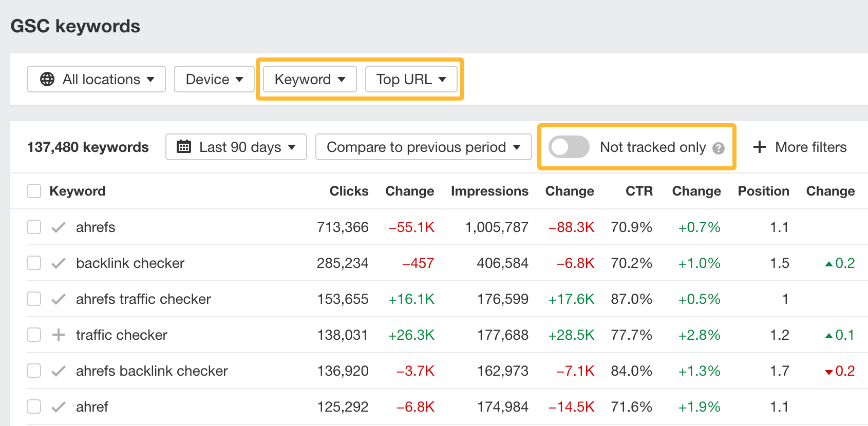Click the checkmark beside ahrefs traffic checker

point(59,299)
